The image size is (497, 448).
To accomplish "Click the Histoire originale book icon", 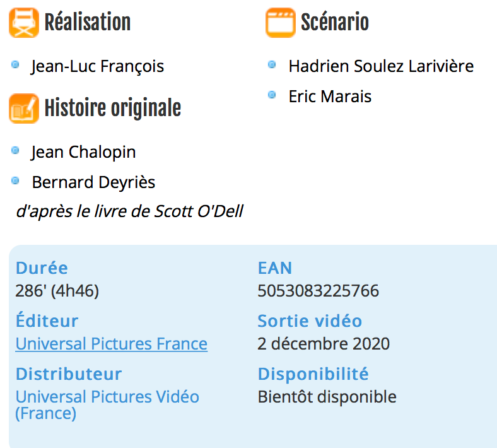I will [x=23, y=109].
